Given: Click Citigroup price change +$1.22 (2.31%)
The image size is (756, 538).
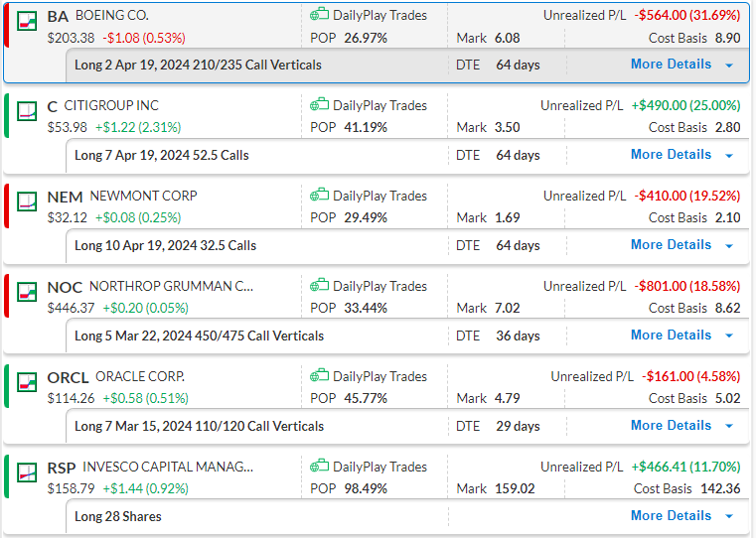Looking at the screenshot, I should (x=138, y=128).
